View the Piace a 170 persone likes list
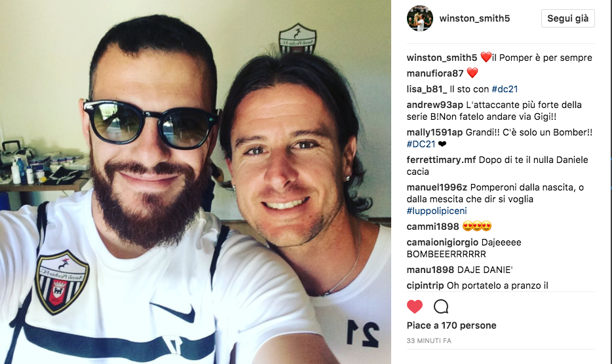The width and height of the screenshot is (612, 364). coord(451,325)
